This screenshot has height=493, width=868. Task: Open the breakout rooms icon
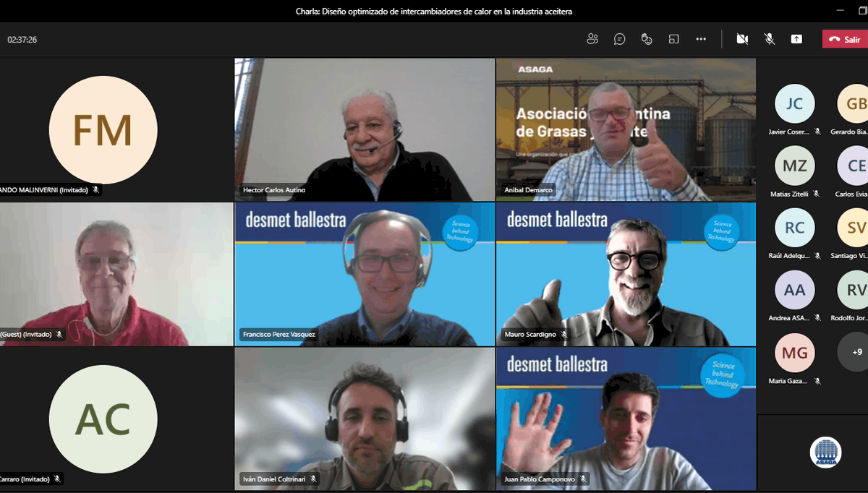click(x=673, y=39)
